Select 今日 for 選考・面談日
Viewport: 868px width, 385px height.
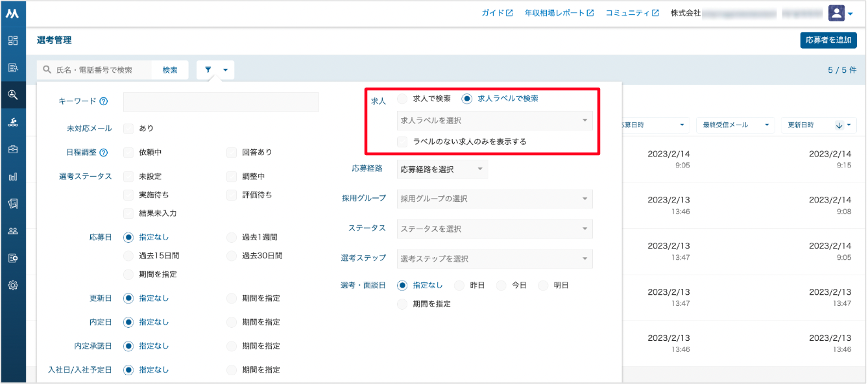501,285
